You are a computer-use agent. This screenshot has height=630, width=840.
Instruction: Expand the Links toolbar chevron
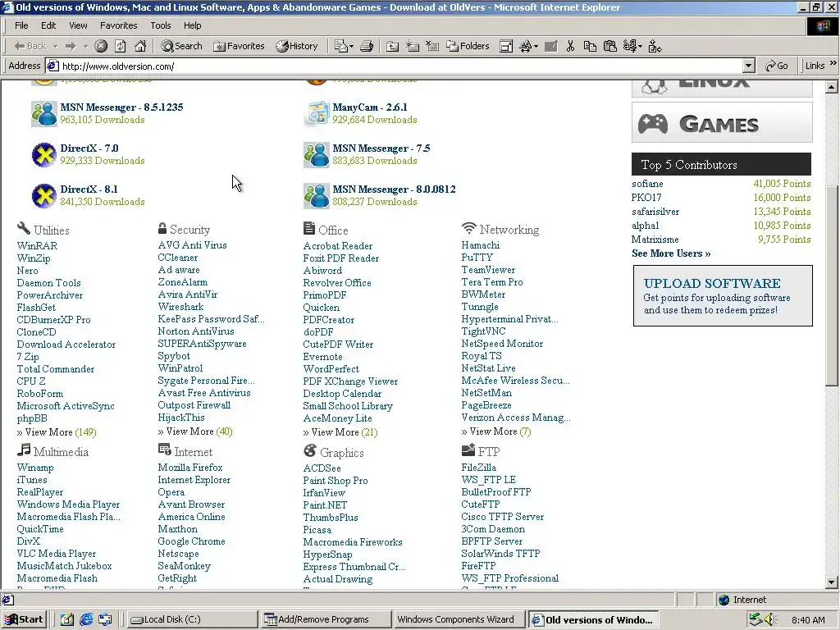point(833,63)
